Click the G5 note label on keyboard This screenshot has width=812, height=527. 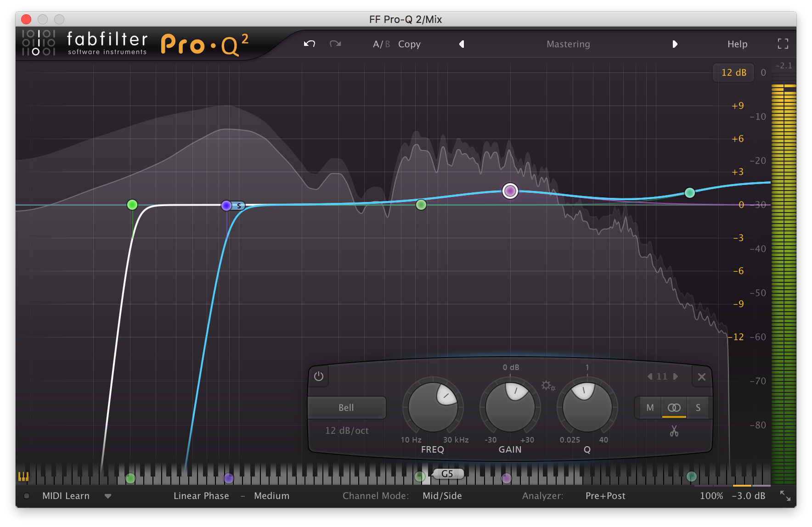[447, 474]
